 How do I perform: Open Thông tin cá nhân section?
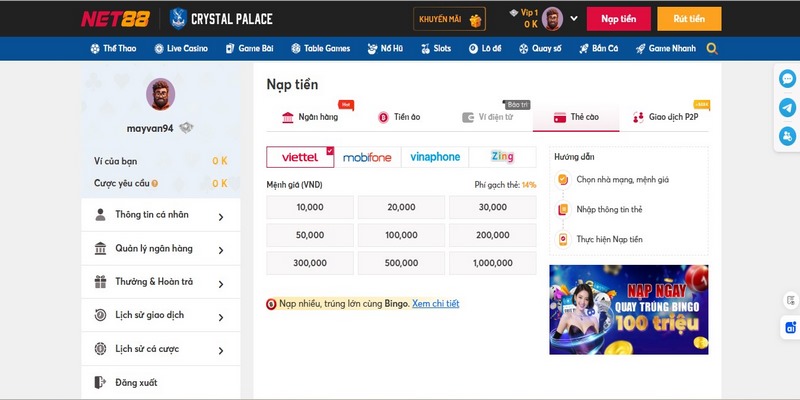pyautogui.click(x=161, y=215)
